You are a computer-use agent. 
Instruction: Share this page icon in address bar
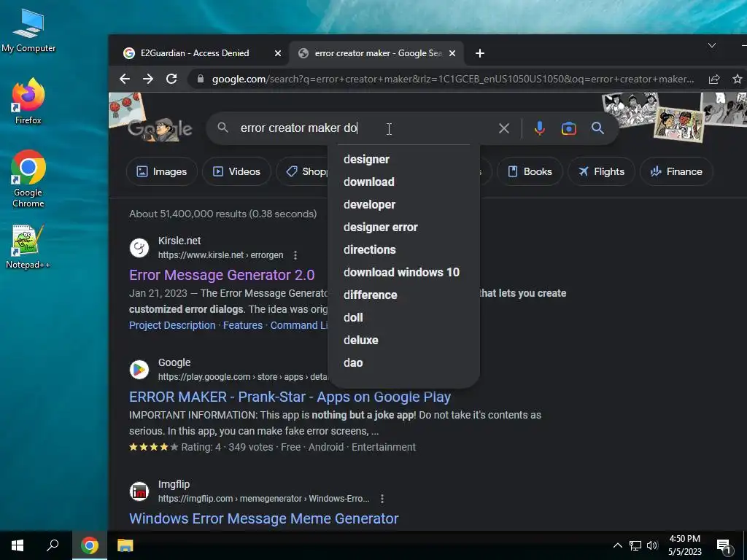[714, 79]
